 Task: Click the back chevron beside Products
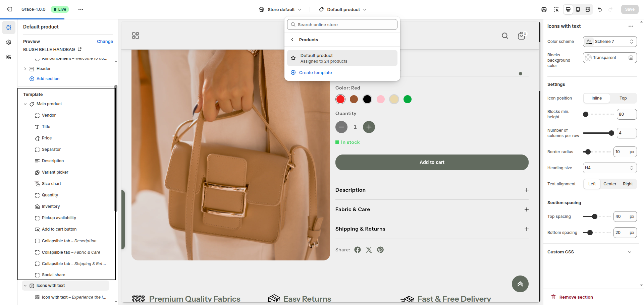point(292,40)
